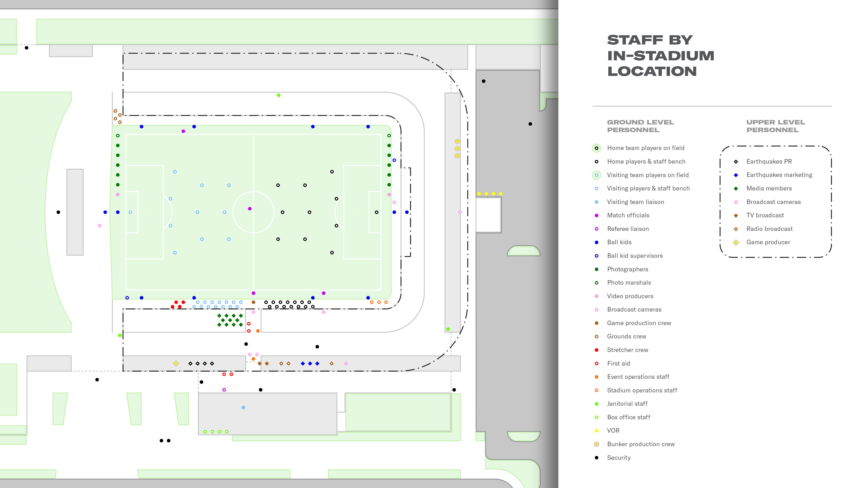
Task: Click the VOR yellow legend dot
Action: [597, 431]
